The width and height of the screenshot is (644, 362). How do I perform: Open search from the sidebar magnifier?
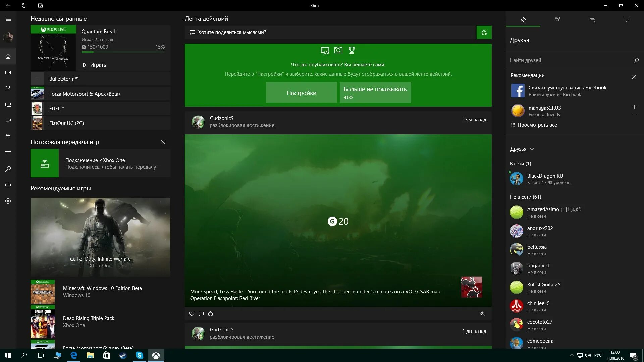click(8, 169)
